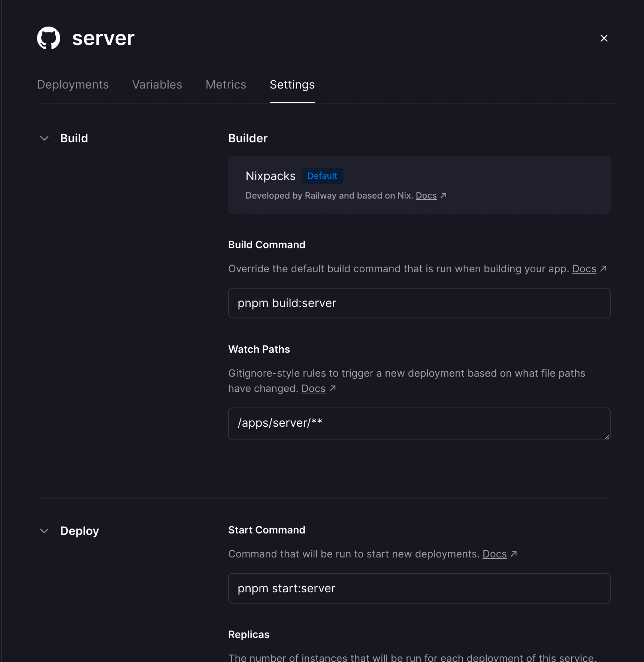
Task: Switch to the Variables tab
Action: coord(157,85)
